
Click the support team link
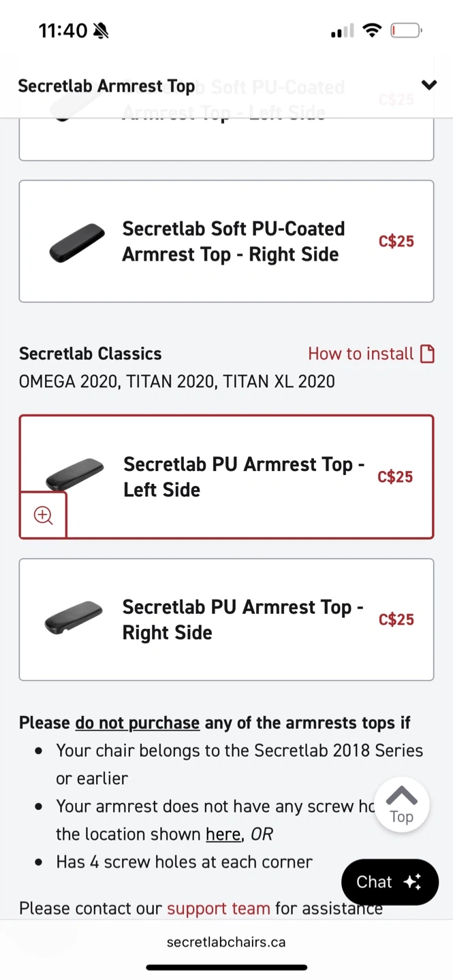click(x=218, y=908)
